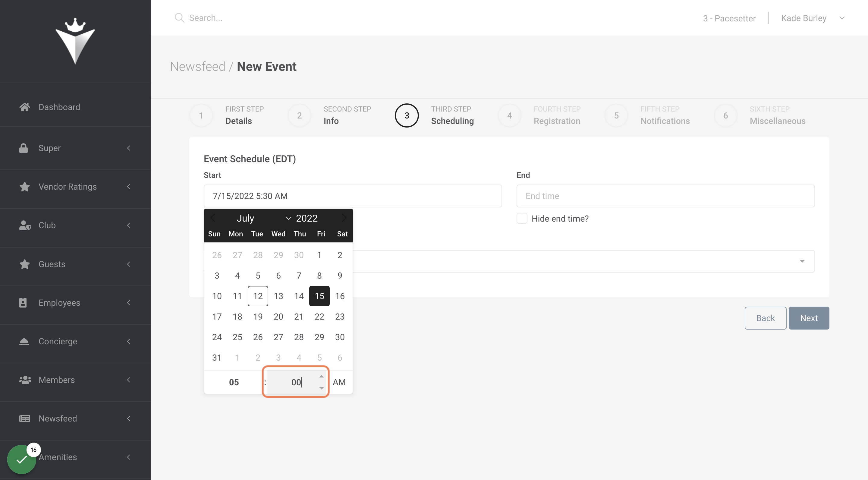
Task: Click the End time input field
Action: coord(665,196)
